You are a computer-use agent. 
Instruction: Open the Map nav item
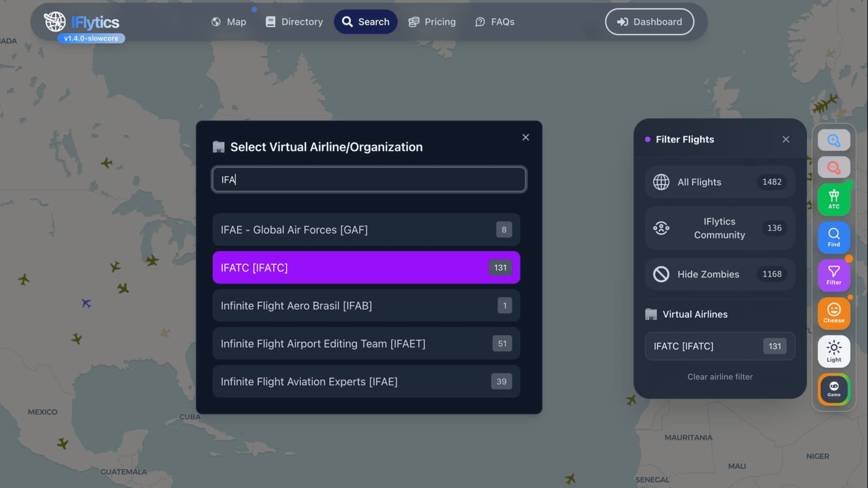click(228, 22)
